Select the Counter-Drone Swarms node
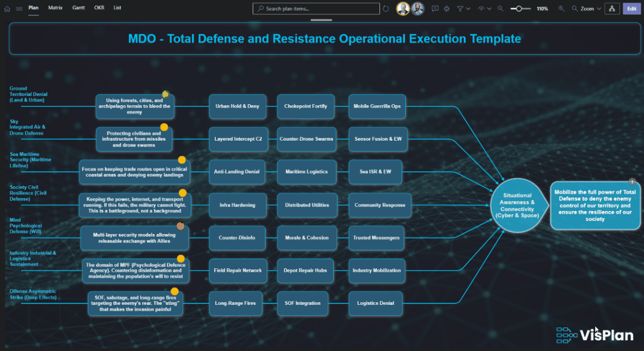This screenshot has height=351, width=644. 306,139
